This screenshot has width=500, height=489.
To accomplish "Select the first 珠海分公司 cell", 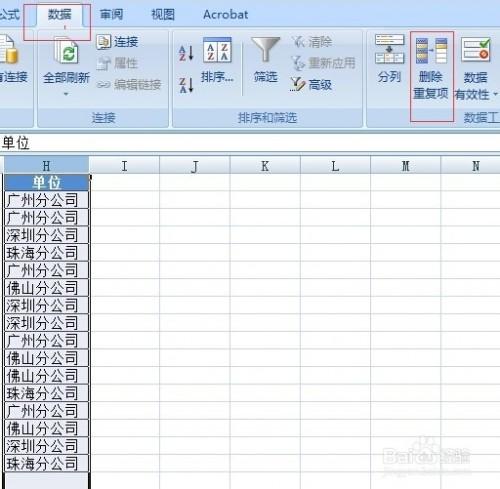I will tap(47, 253).
